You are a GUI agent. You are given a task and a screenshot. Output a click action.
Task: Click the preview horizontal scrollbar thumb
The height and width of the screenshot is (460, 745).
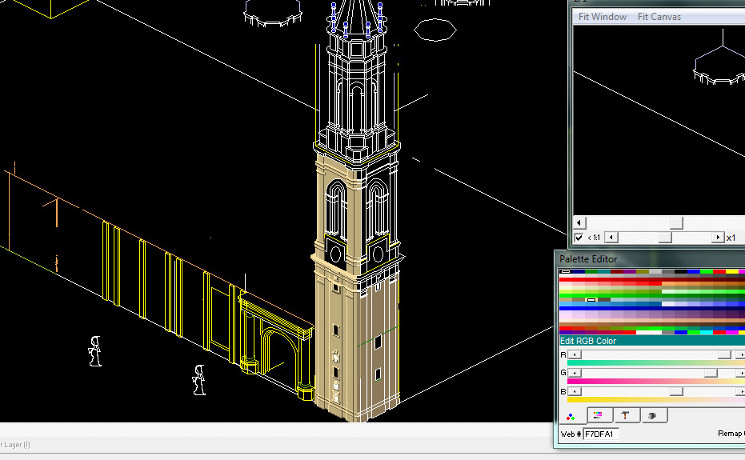point(676,222)
